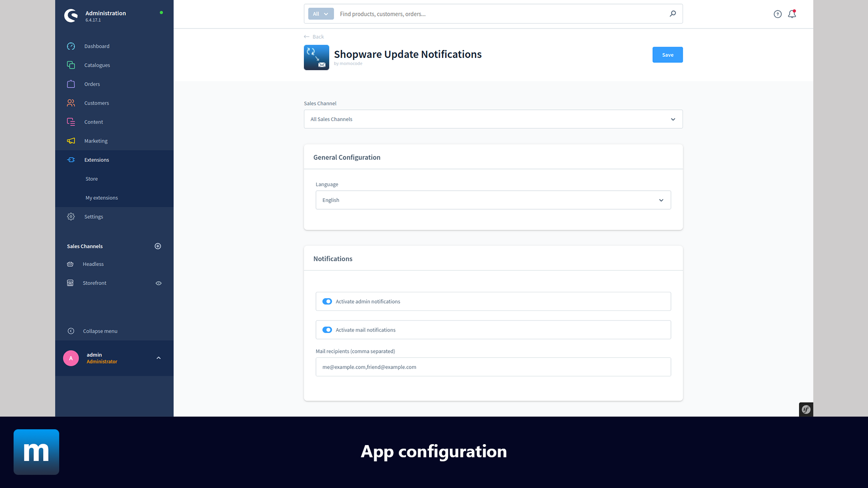
Task: Toggle Activate mail notifications switch
Action: tap(327, 329)
